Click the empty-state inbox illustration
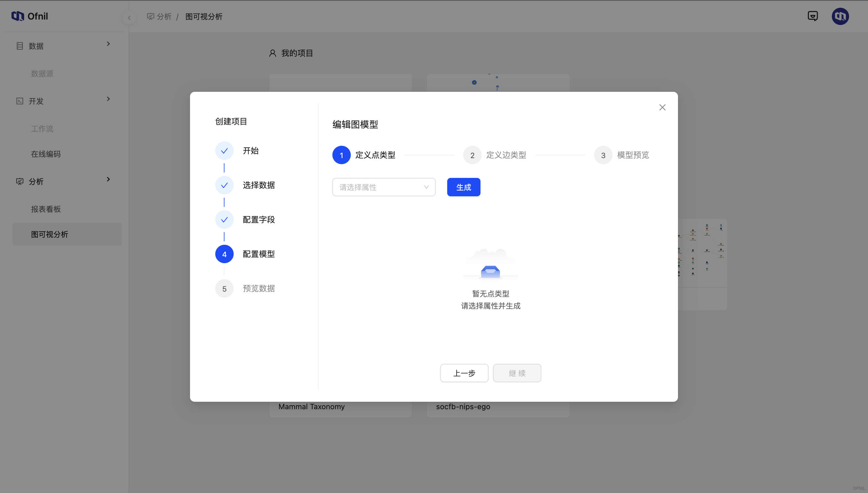Viewport: 868px width, 493px height. point(490,264)
